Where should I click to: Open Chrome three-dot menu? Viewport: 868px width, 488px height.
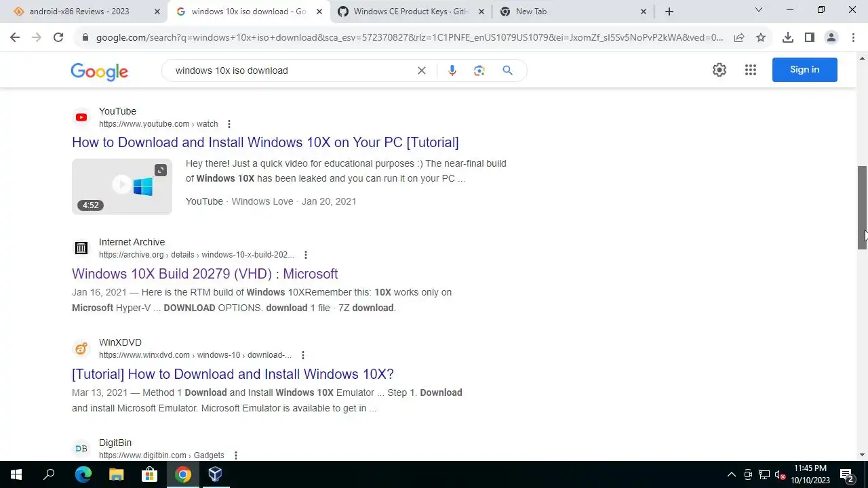[853, 38]
